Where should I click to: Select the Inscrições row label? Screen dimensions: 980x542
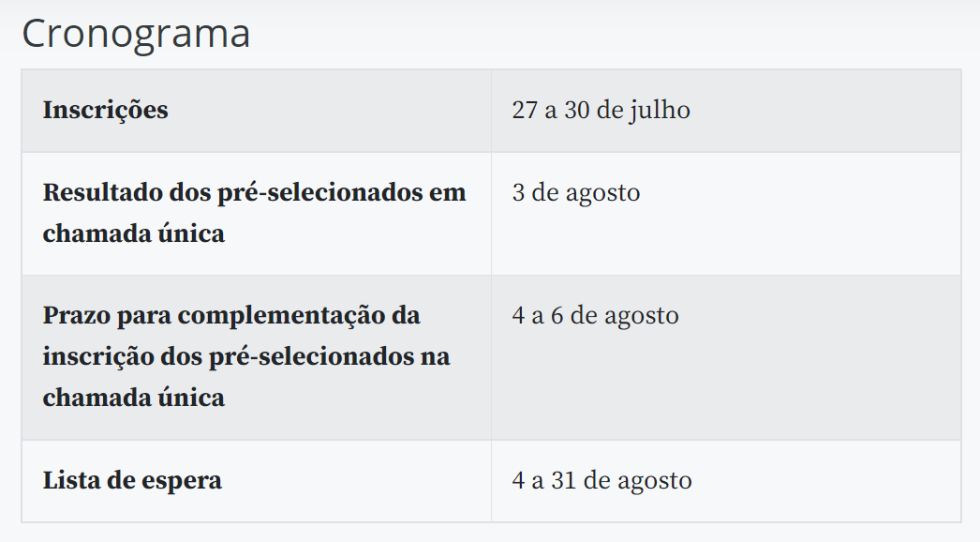coord(105,110)
